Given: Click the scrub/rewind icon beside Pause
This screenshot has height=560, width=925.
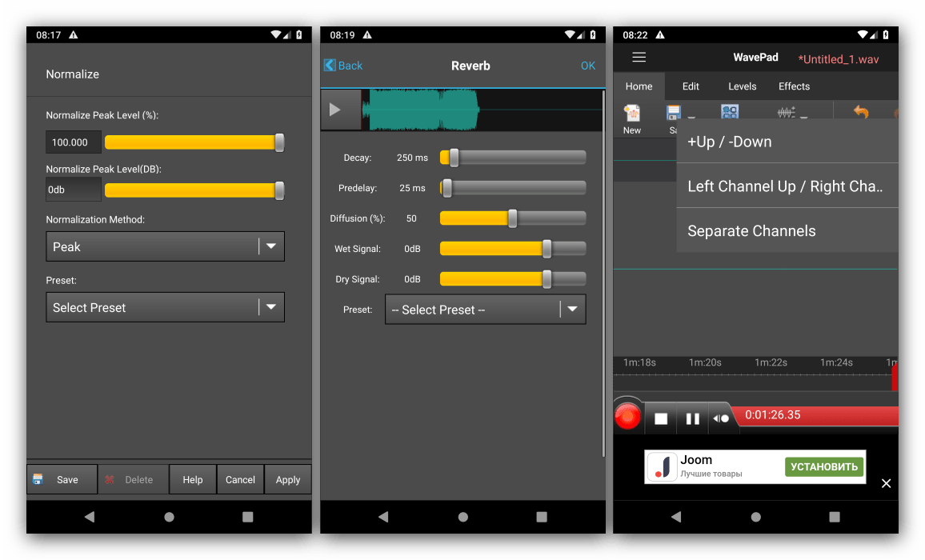Looking at the screenshot, I should tap(721, 418).
